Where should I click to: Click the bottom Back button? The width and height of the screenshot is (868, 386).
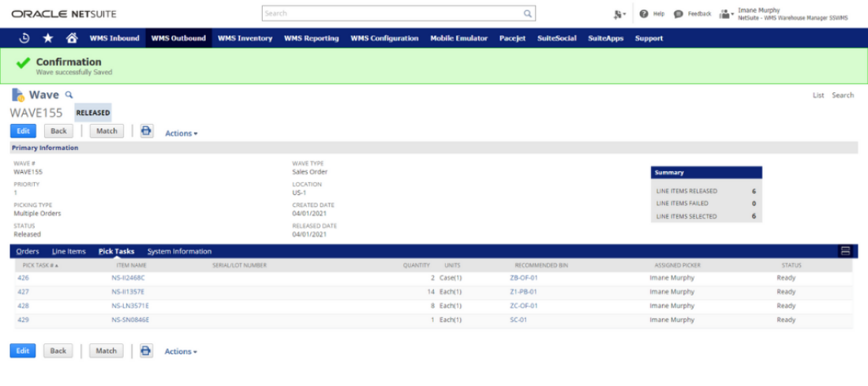[x=58, y=350]
